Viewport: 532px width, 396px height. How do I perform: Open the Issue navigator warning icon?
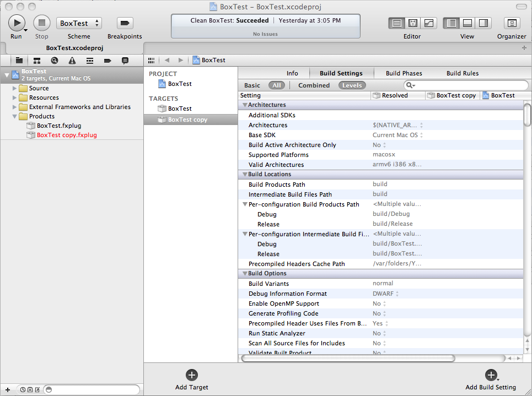(72, 61)
